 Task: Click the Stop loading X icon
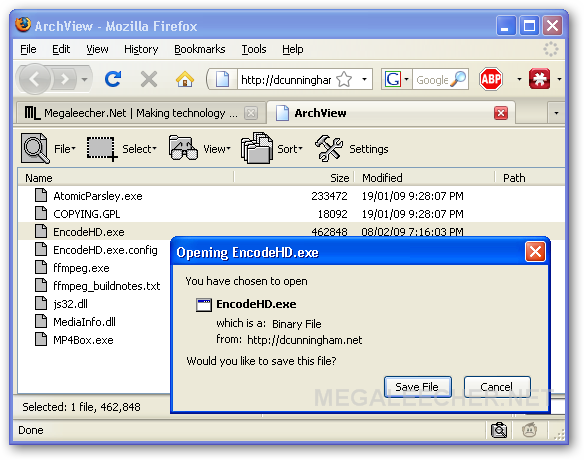149,79
